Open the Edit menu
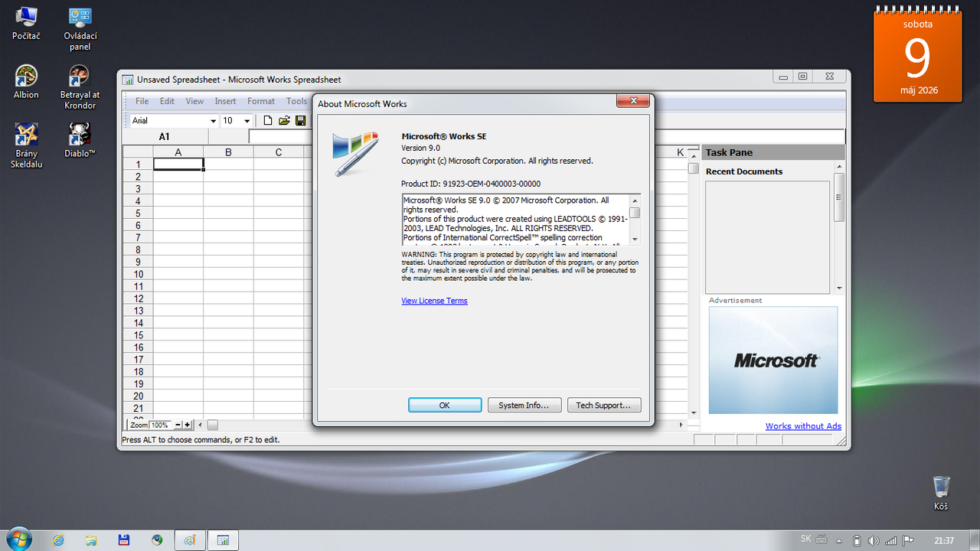 click(x=167, y=101)
